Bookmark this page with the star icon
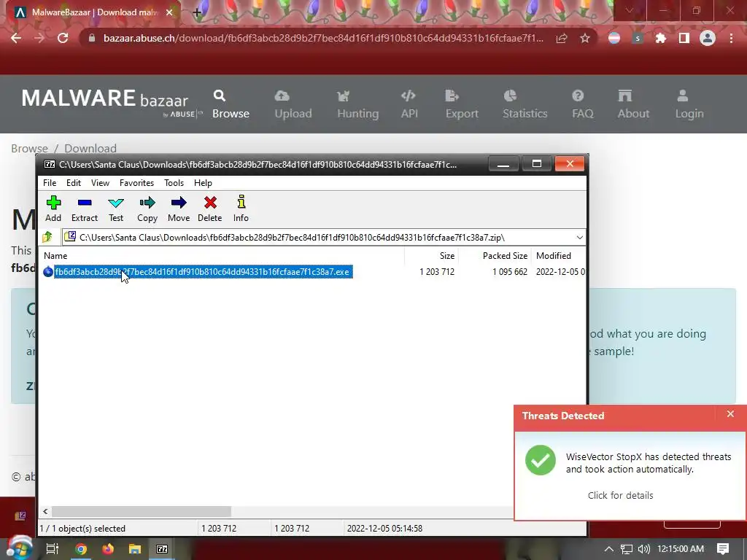This screenshot has width=747, height=560. 585,38
